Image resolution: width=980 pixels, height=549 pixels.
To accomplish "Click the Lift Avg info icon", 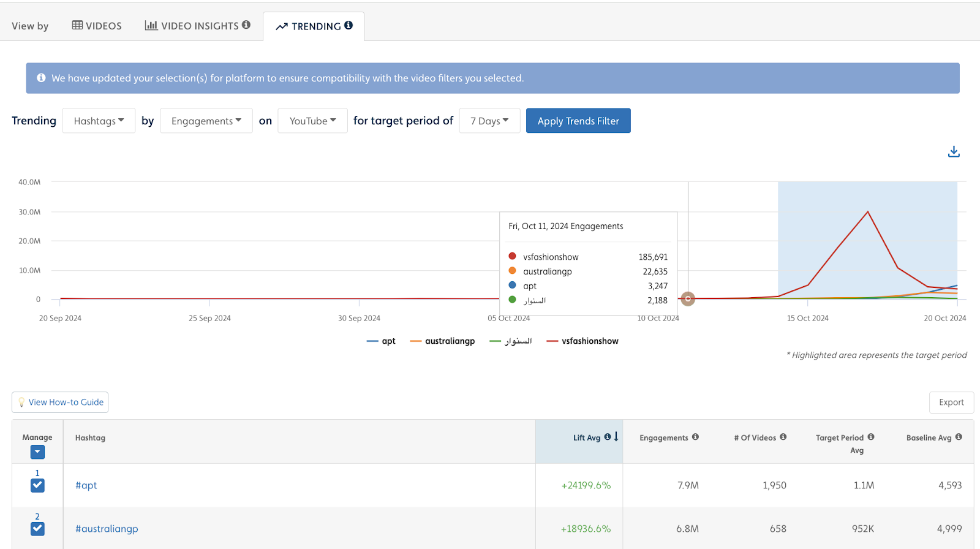I will [x=607, y=437].
